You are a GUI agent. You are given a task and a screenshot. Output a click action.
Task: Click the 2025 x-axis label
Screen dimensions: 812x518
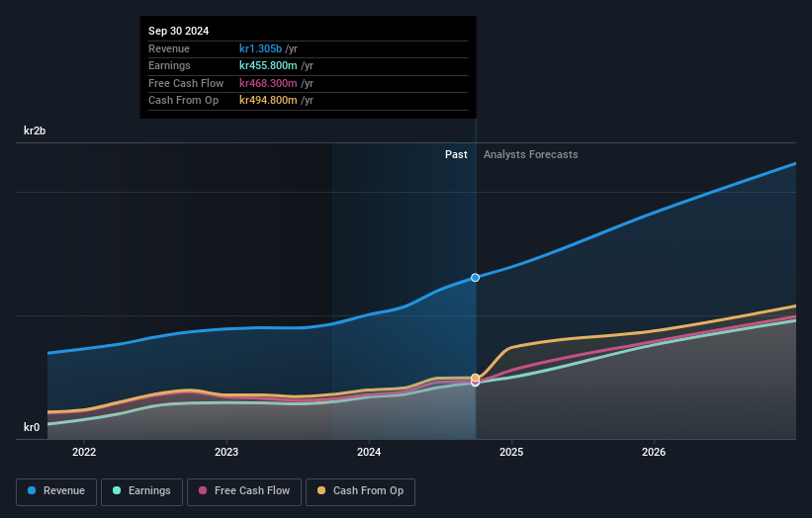tap(511, 452)
